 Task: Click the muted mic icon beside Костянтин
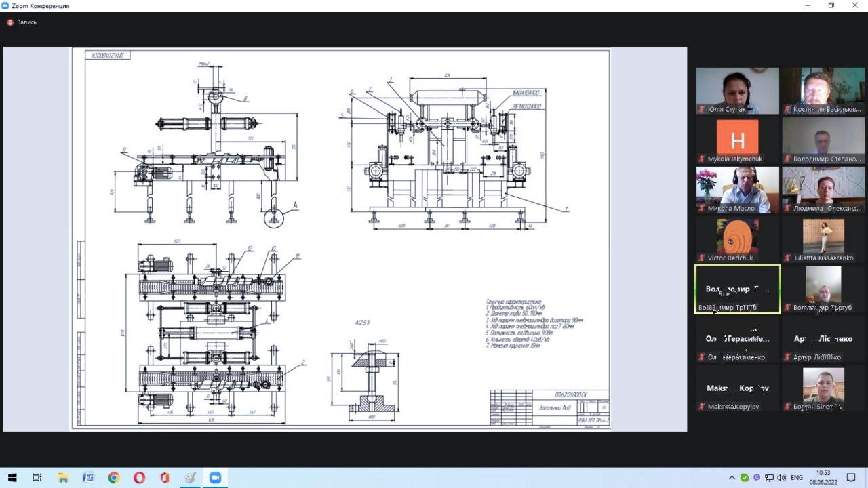tap(788, 109)
